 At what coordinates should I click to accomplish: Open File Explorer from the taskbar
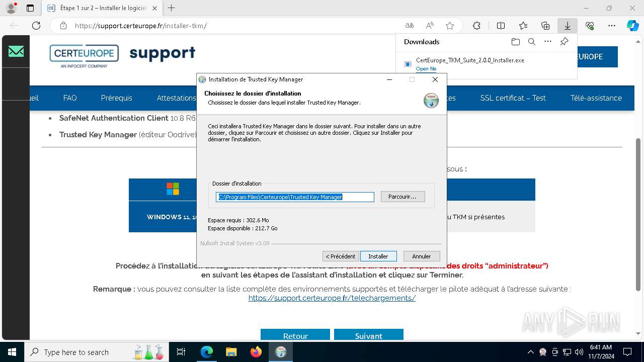231,352
